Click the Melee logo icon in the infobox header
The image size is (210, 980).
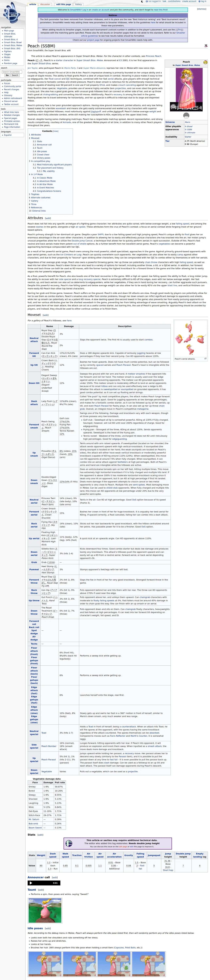[205, 62]
